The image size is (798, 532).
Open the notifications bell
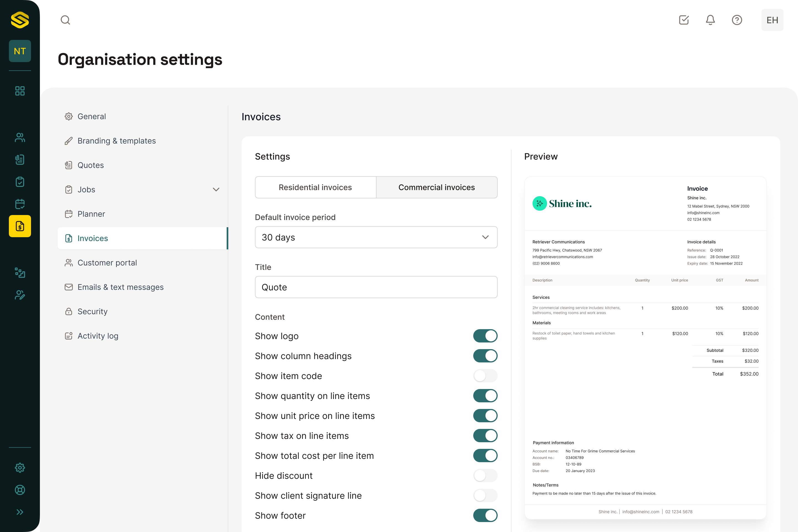pyautogui.click(x=710, y=20)
